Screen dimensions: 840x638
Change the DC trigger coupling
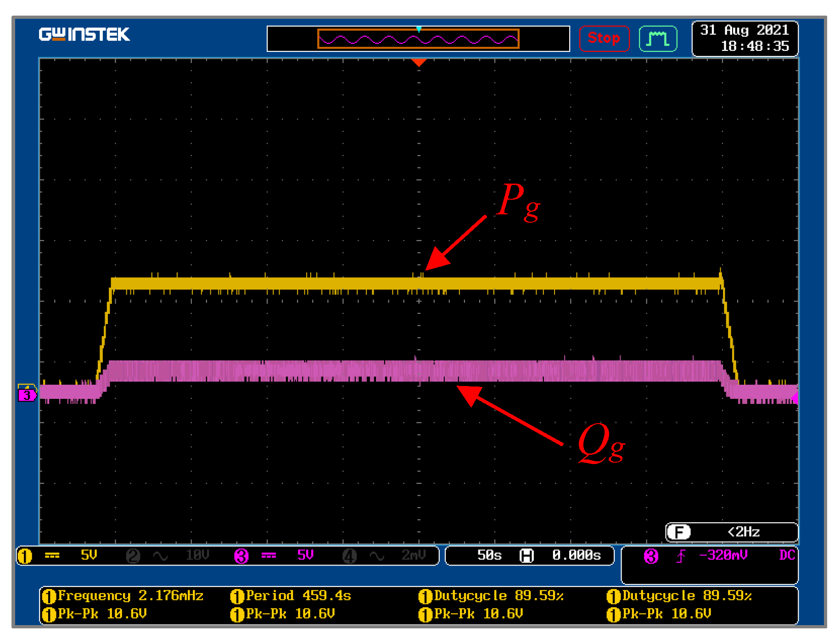(x=787, y=555)
